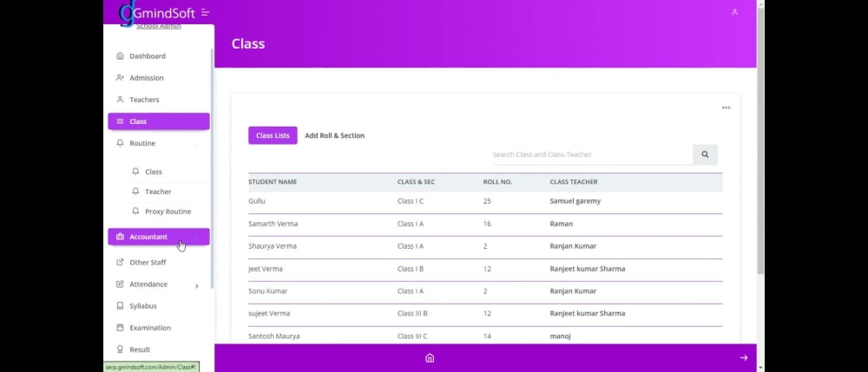The image size is (868, 372).
Task: Click the search magnifier button
Action: pos(705,154)
